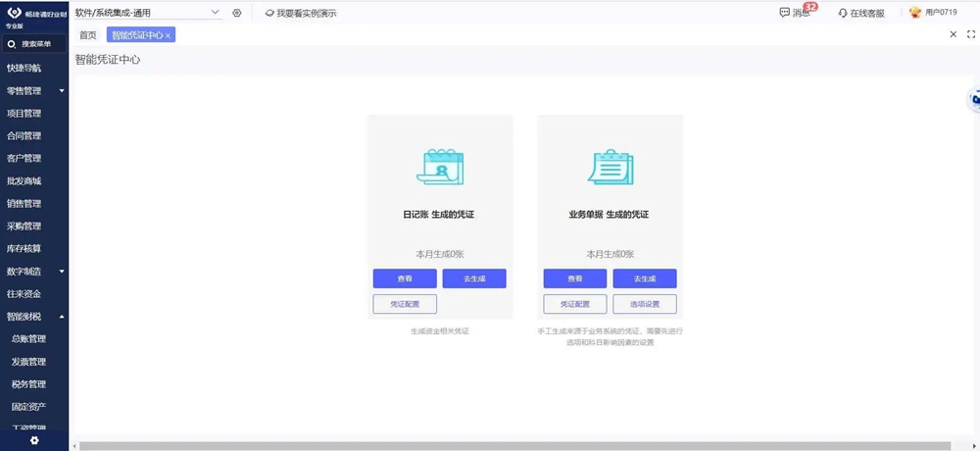The height and width of the screenshot is (451, 980).
Task: Switch to the 首页 tab
Action: point(88,35)
